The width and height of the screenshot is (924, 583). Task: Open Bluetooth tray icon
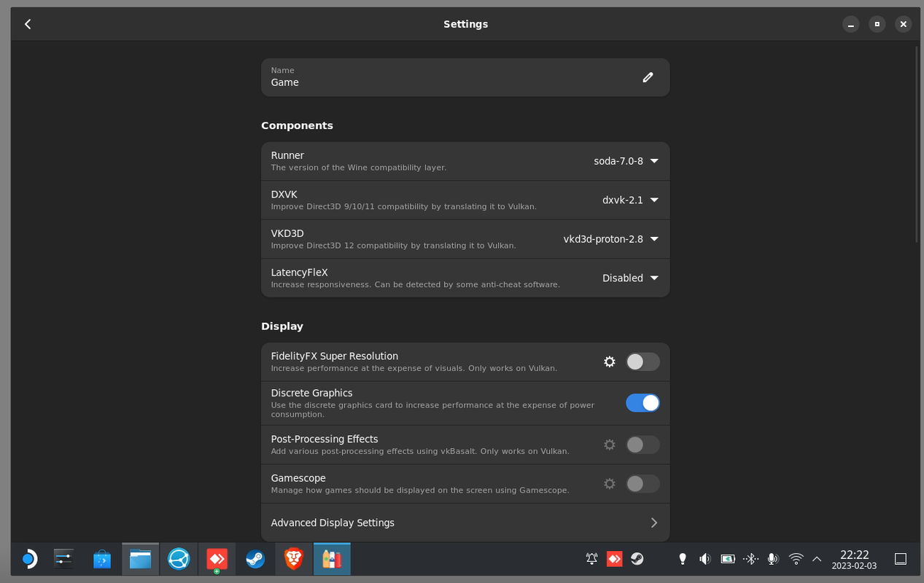(x=750, y=559)
